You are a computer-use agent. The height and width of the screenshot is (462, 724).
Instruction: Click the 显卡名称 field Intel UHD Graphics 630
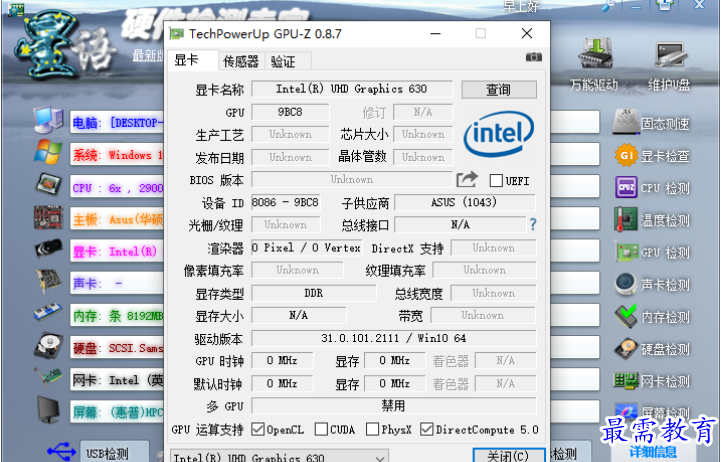click(352, 89)
